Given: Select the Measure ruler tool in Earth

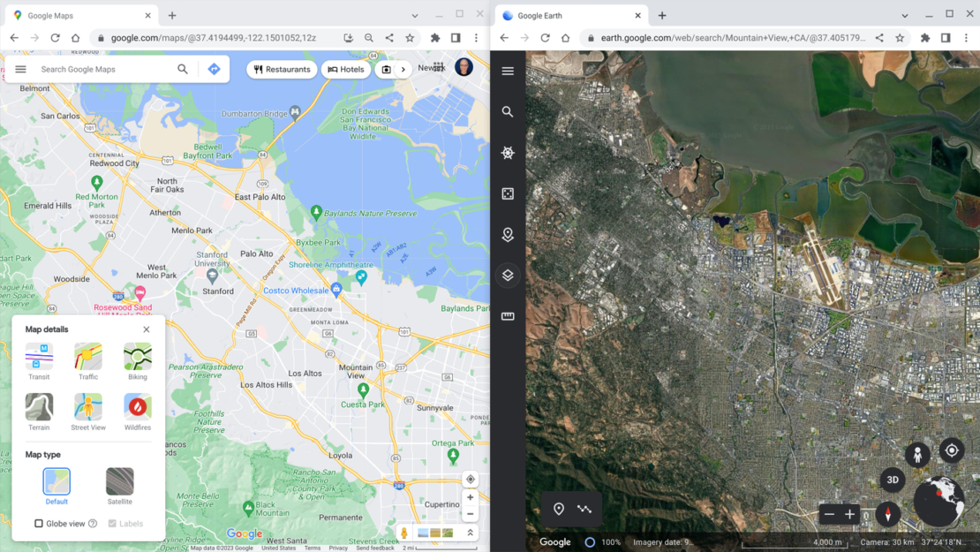Looking at the screenshot, I should click(x=508, y=316).
